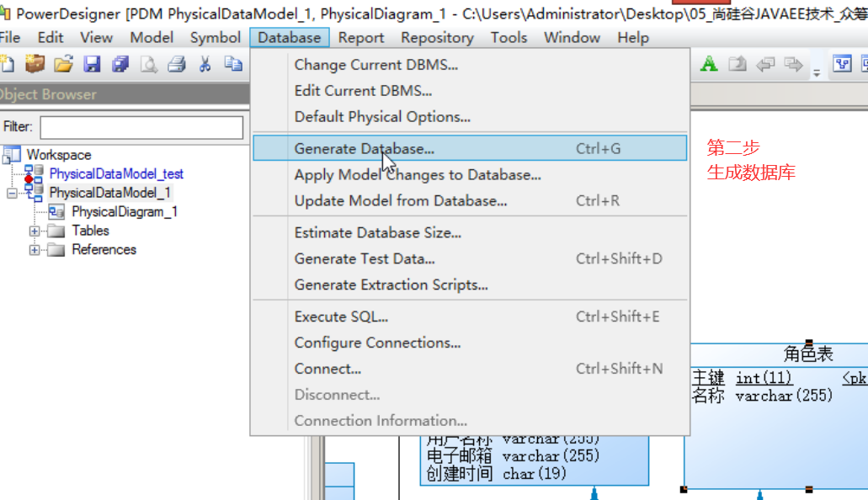Click the 主键 int(11) column row

tap(742, 378)
